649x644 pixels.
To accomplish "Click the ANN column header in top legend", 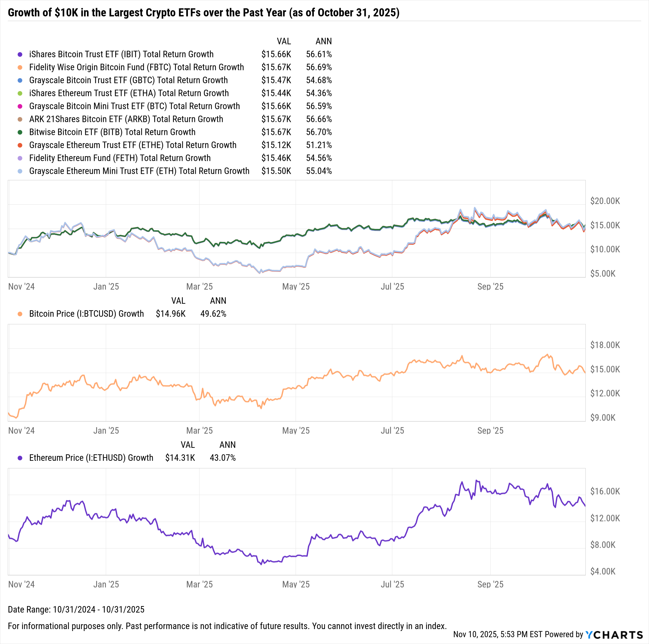I will click(x=324, y=41).
